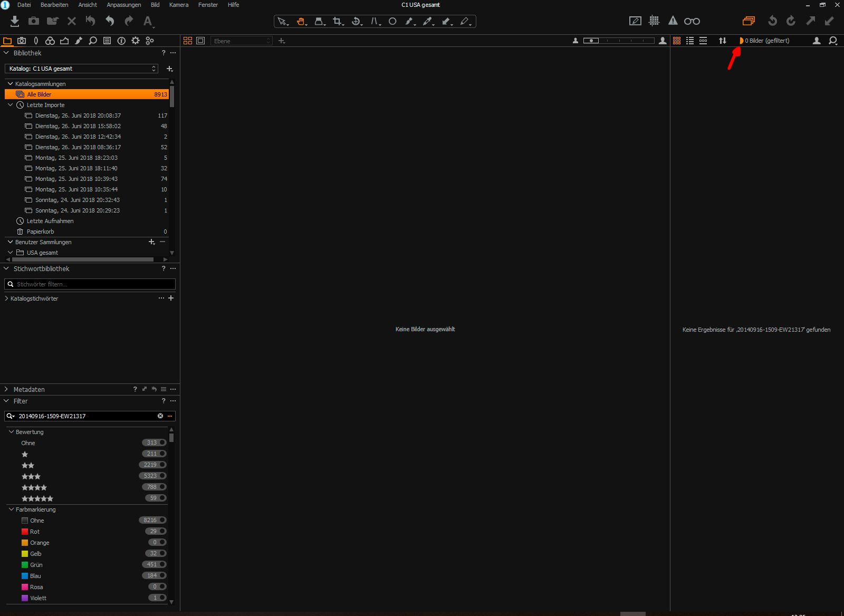Click the Redo arrow icon

click(x=129, y=21)
